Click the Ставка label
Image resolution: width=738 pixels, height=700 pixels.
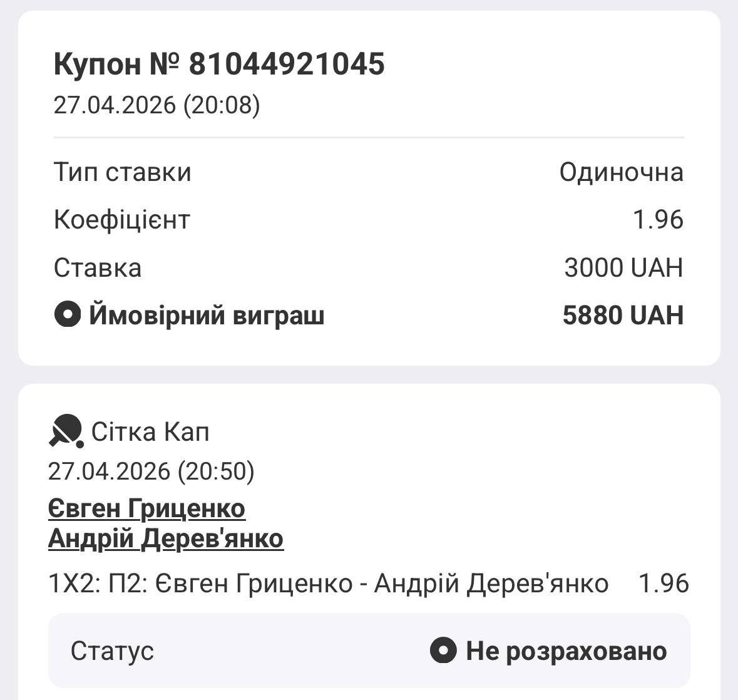coord(98,268)
